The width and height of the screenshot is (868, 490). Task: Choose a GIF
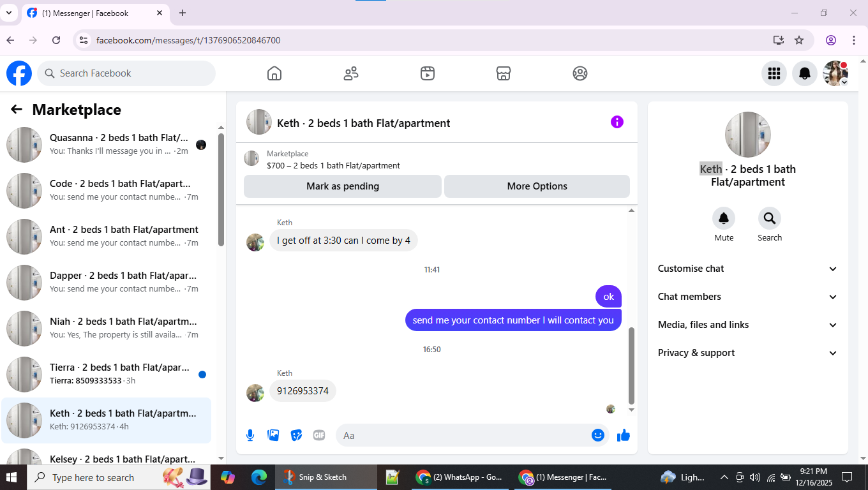pos(319,435)
